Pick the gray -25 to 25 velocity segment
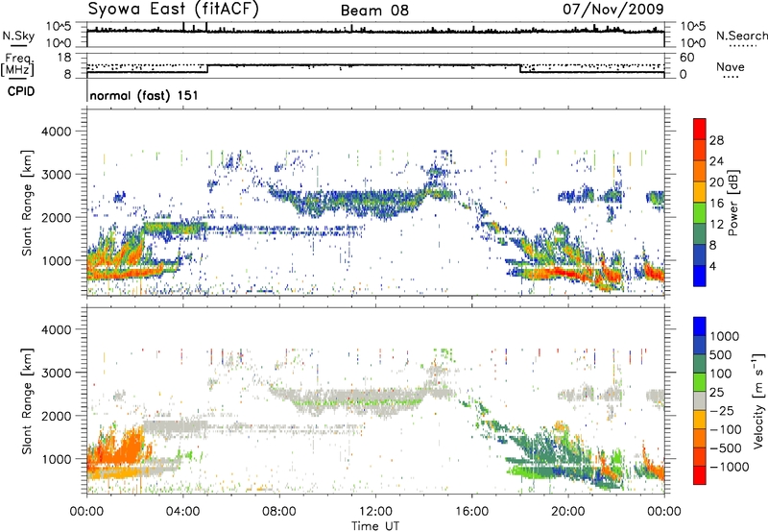Viewport: 768px width, 532px height. point(700,400)
